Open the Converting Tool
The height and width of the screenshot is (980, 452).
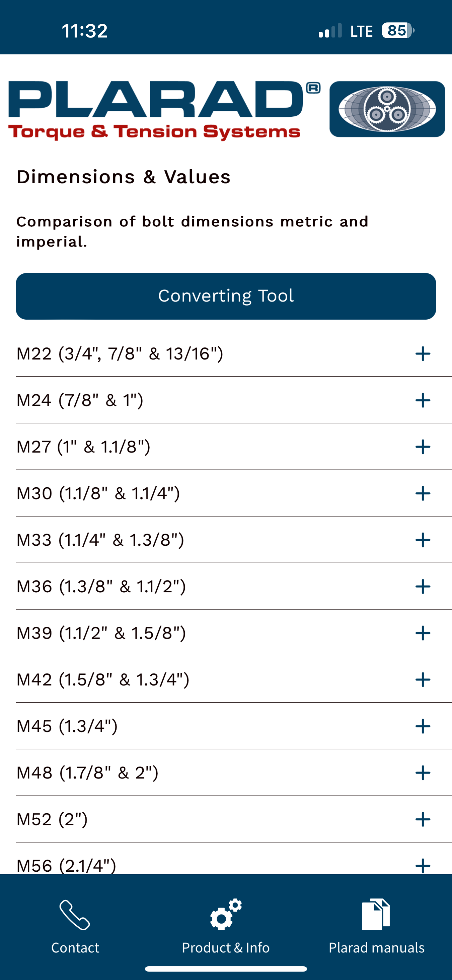(x=226, y=296)
